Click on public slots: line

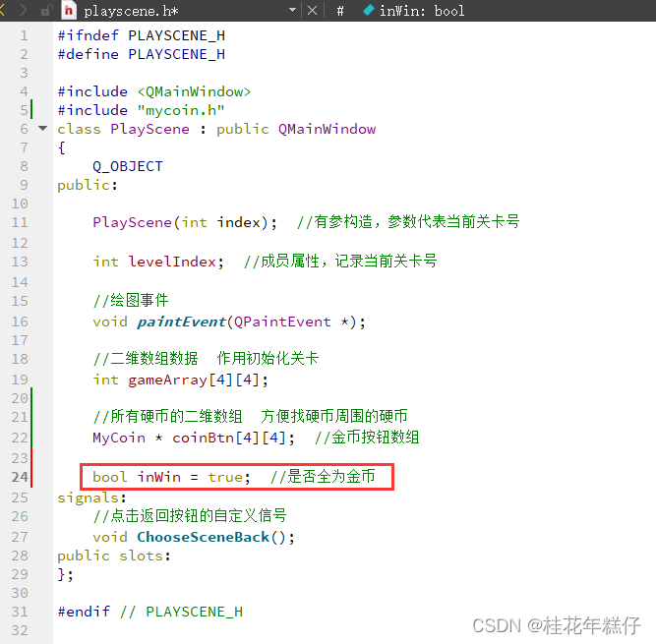[x=114, y=556]
